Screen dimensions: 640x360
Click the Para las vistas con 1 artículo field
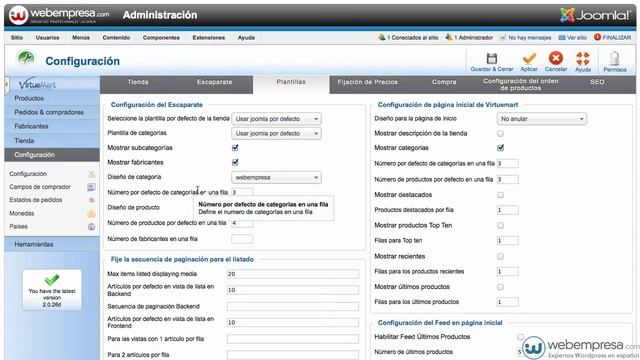point(293,339)
